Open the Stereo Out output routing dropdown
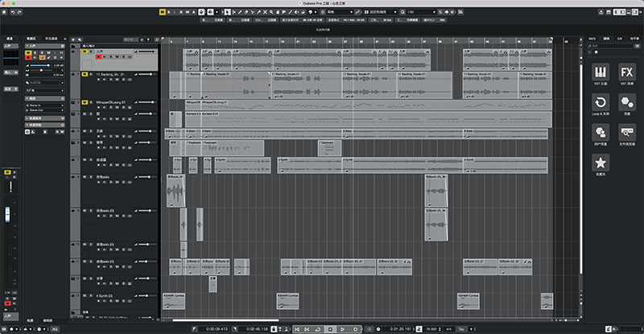This screenshot has width=644, height=334. tap(45, 110)
